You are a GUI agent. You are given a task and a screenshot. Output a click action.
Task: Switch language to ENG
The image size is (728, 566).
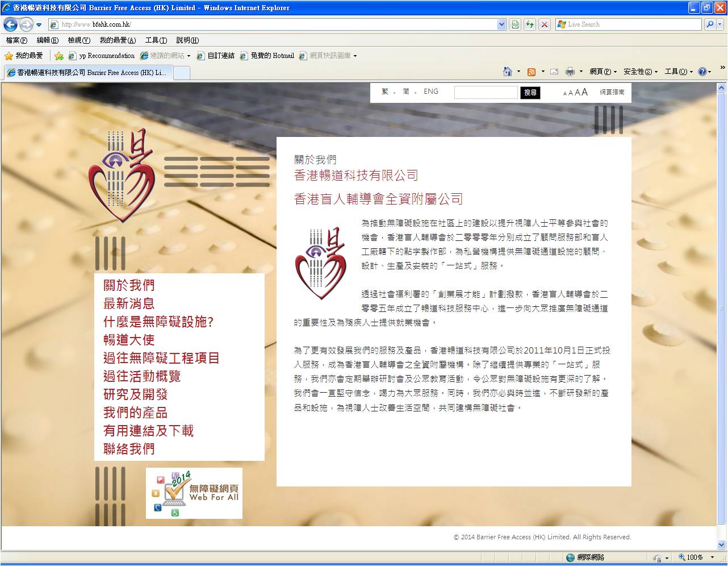(x=431, y=91)
